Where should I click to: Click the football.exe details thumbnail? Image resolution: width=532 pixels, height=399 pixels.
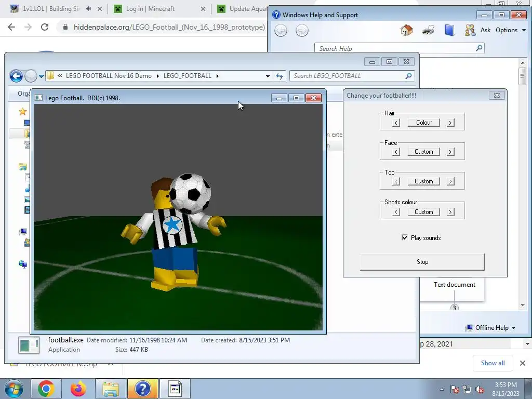click(x=29, y=345)
